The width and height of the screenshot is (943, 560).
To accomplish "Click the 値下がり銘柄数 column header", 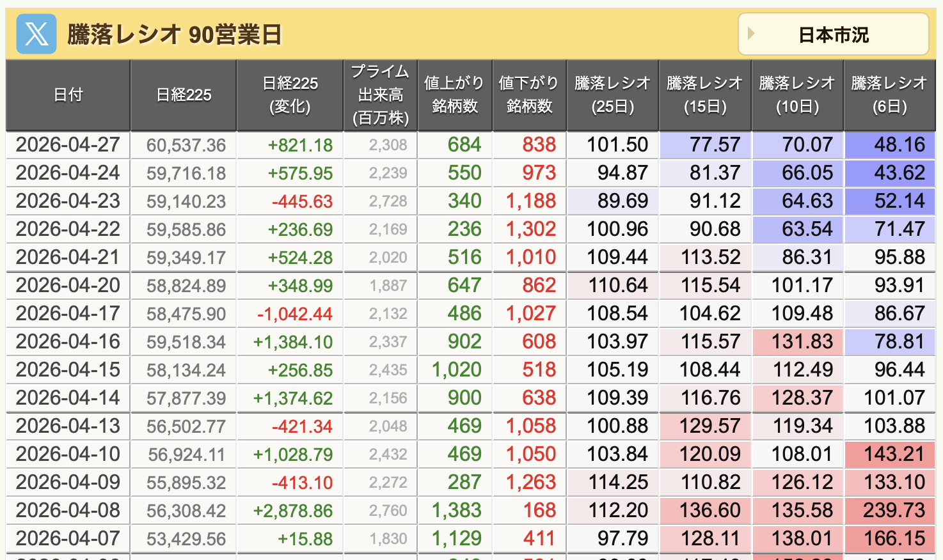I will click(x=529, y=95).
